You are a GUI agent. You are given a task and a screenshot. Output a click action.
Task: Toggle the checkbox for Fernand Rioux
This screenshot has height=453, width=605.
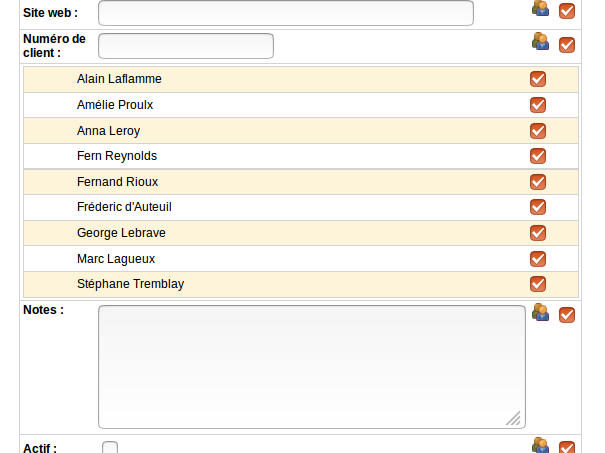537,182
